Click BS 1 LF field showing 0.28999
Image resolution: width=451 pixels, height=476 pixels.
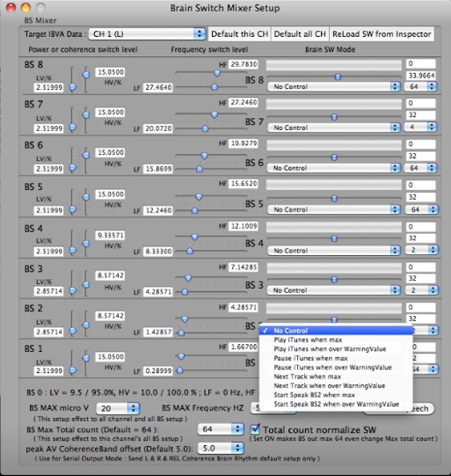pyautogui.click(x=158, y=370)
